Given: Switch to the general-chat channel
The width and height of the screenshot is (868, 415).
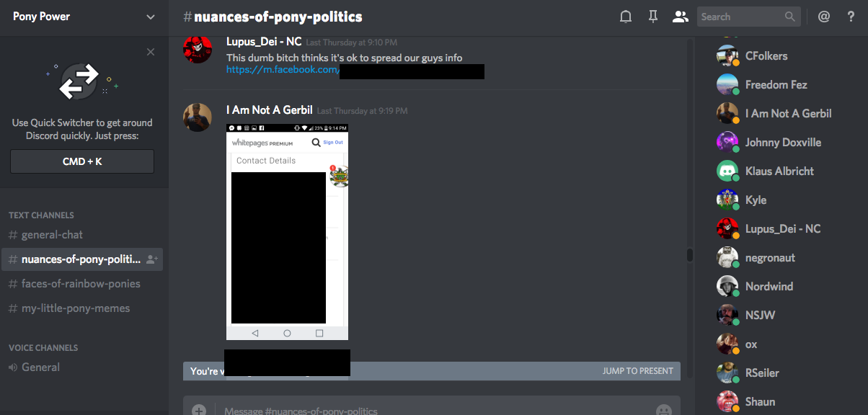Looking at the screenshot, I should pos(52,235).
